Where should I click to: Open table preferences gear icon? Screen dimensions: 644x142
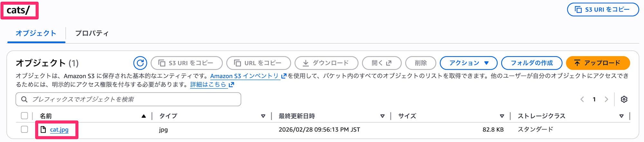pos(624,99)
